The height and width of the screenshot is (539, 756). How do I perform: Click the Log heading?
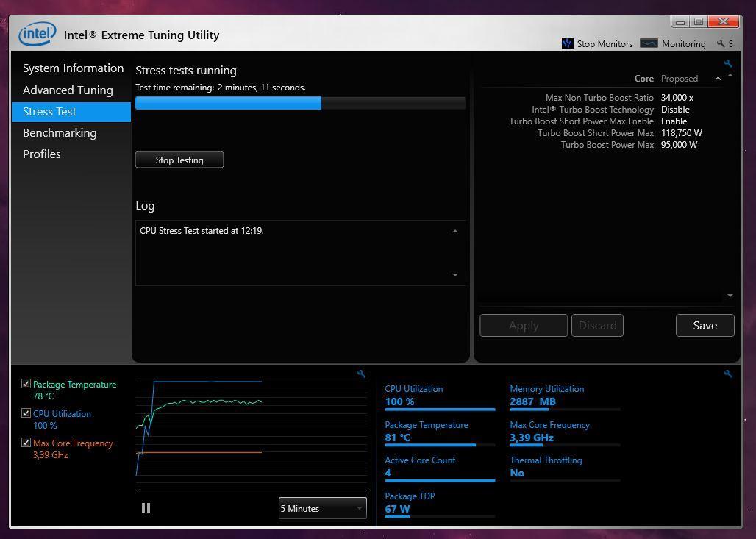tap(145, 206)
